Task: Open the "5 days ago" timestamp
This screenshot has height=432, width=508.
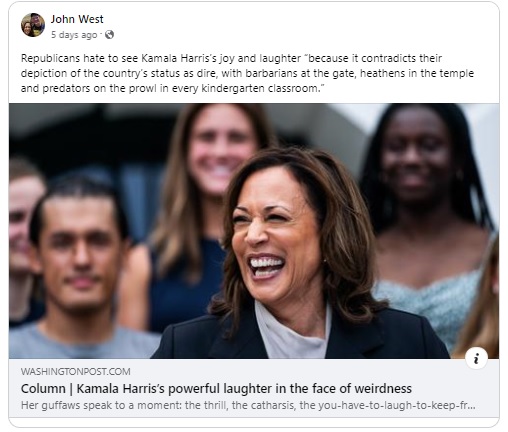Action: [x=74, y=35]
